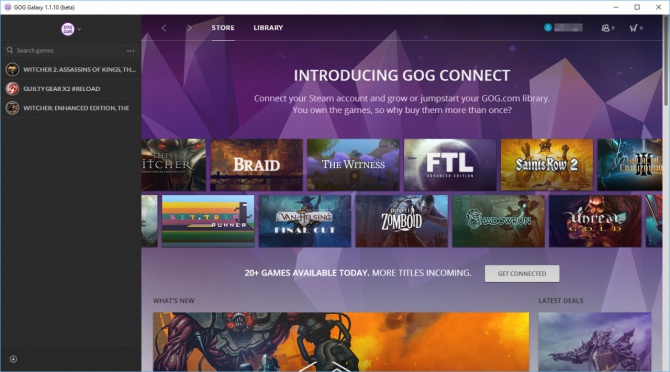Screen dimensions: 670x372
Task: Open the friends icon
Action: pyautogui.click(x=605, y=28)
